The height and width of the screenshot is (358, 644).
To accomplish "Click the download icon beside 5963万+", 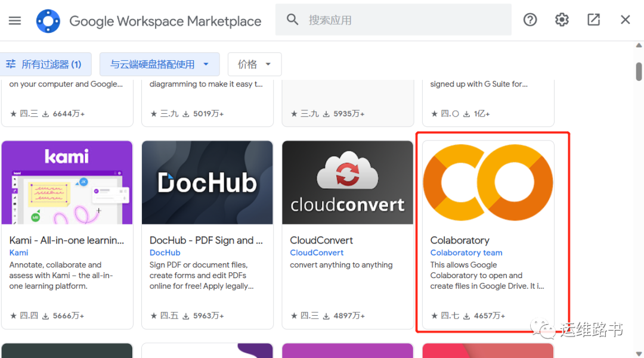I will click(186, 316).
